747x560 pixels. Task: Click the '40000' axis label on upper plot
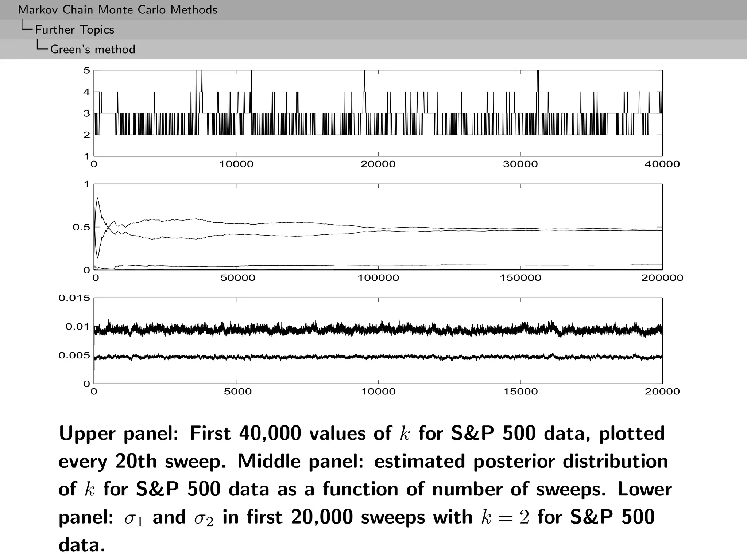[662, 164]
